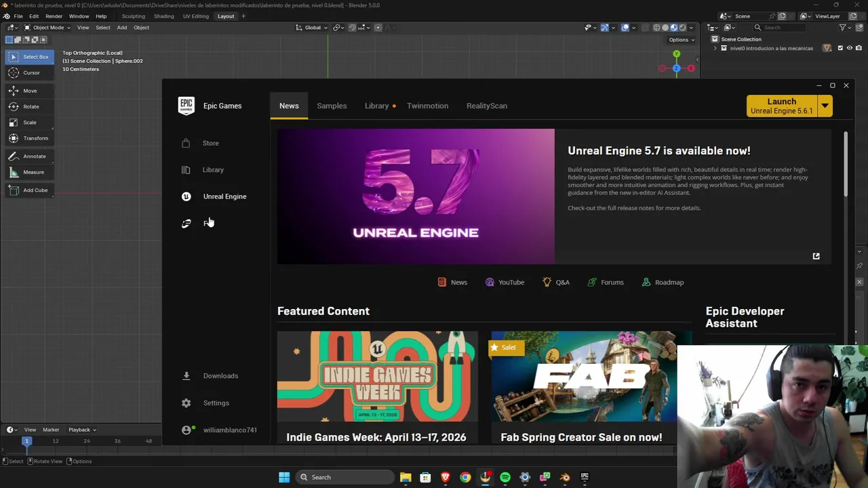Open the Forums link
The width and height of the screenshot is (868, 488).
point(606,282)
